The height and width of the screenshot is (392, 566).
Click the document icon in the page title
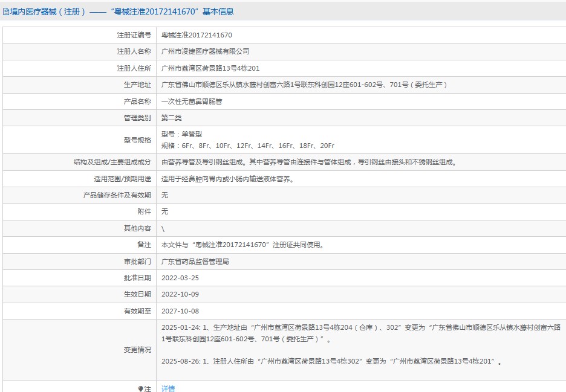pyautogui.click(x=6, y=11)
